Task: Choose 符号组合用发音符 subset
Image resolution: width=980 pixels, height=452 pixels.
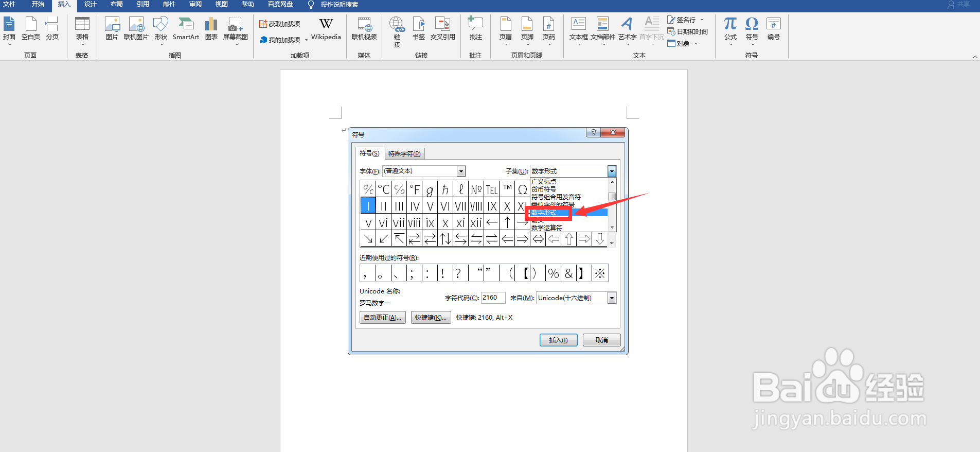Action: click(556, 197)
